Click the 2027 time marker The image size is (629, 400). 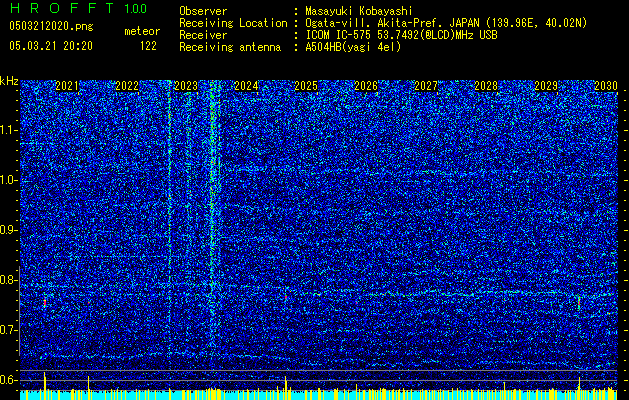426,86
